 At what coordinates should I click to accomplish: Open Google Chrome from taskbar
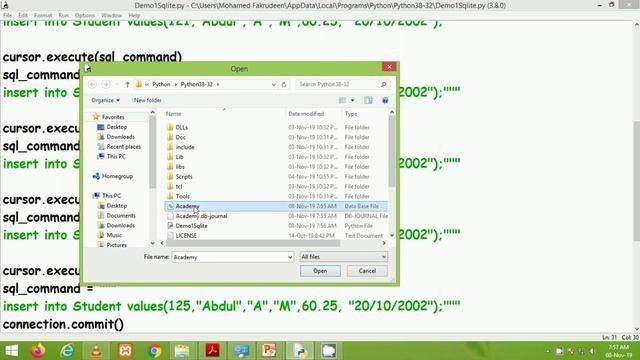click(x=154, y=351)
